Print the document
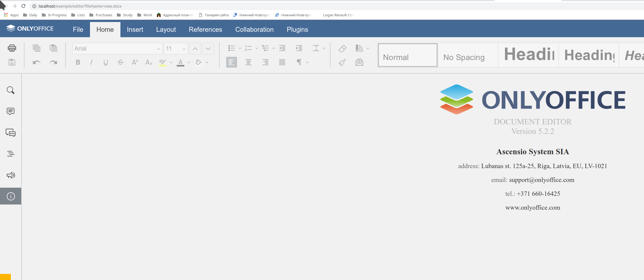 click(12, 48)
